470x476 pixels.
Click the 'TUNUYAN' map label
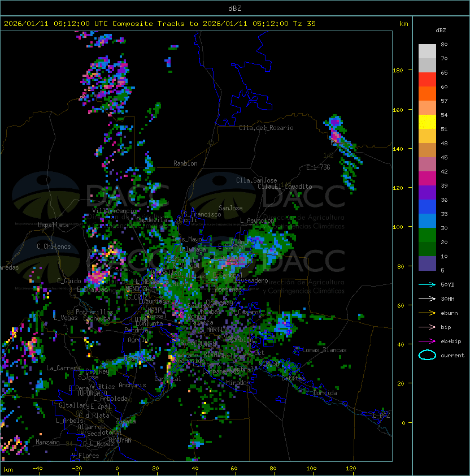pos(120,440)
